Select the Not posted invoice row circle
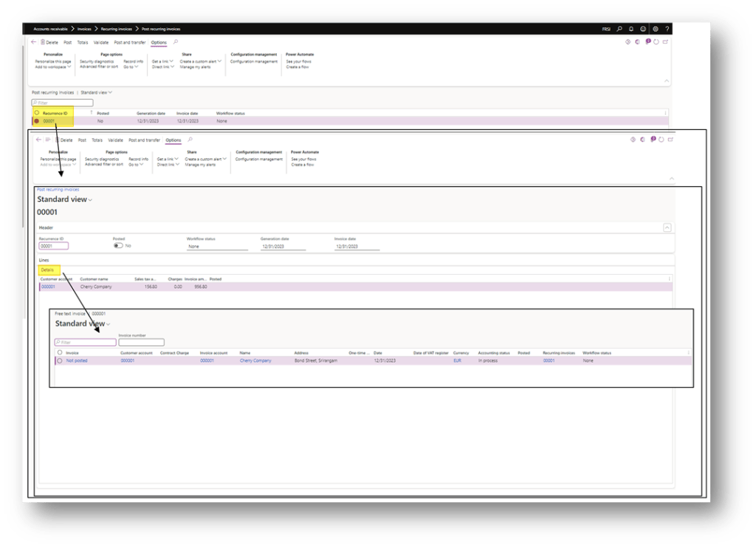 (x=59, y=360)
